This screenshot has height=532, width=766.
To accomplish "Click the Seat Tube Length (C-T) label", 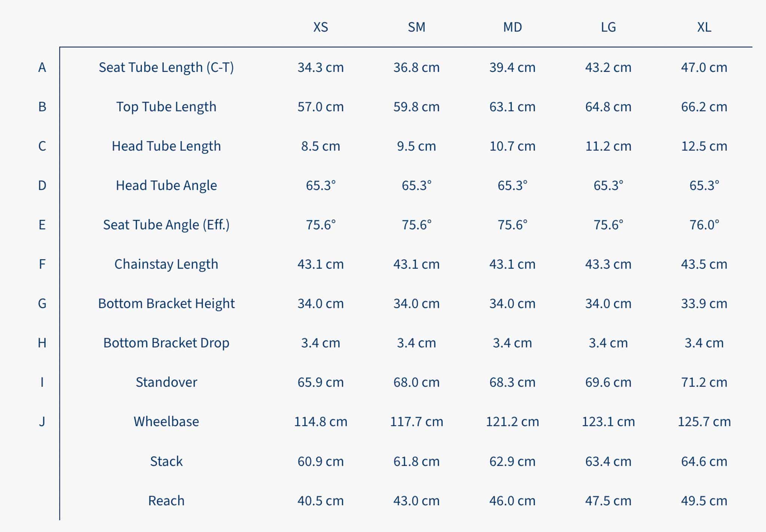I will [x=166, y=67].
